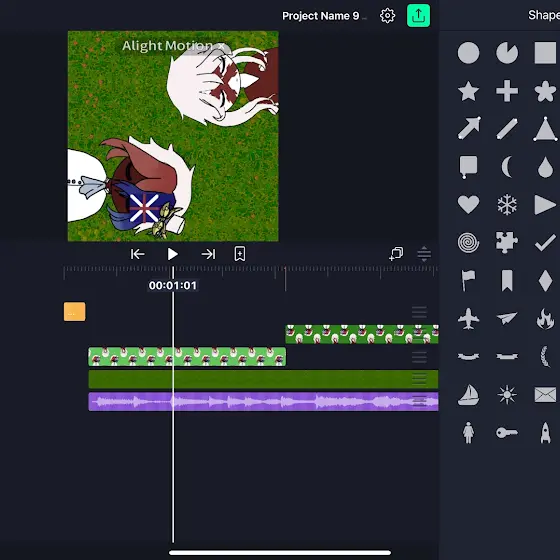Insert the five-point star shape
This screenshot has width=560, height=560.
(468, 91)
